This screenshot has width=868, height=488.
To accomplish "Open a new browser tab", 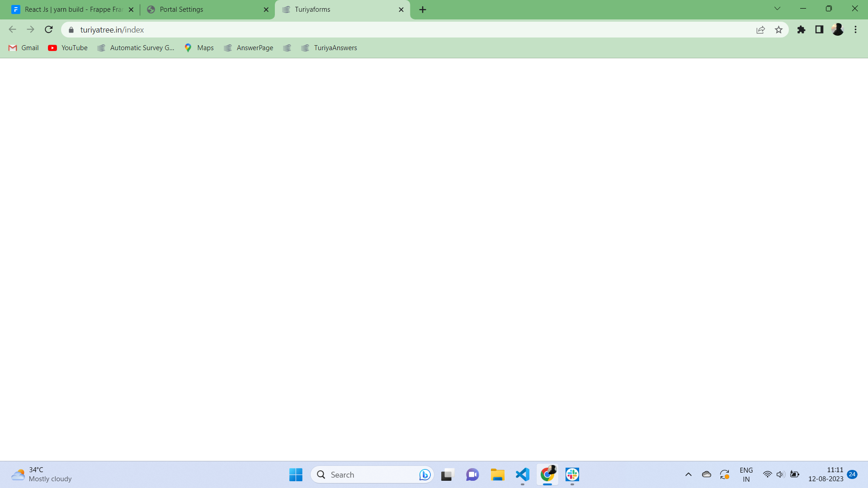I will [423, 9].
